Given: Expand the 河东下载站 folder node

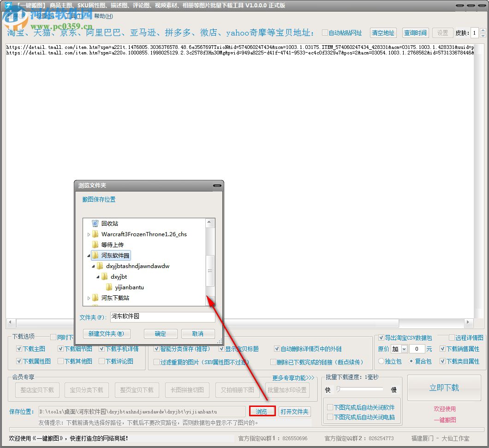Looking at the screenshot, I should [89, 298].
